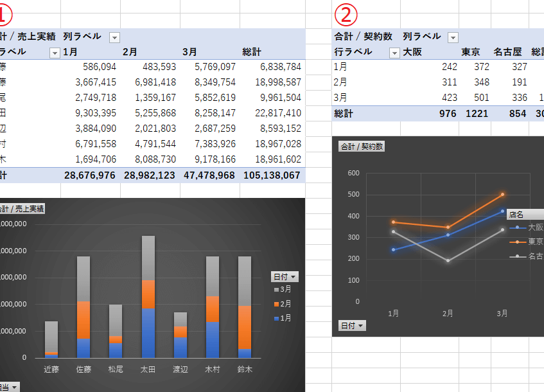This screenshot has width=544, height=392.
Task: Open the 列ラベル filter in contracts pivot table
Action: click(453, 37)
